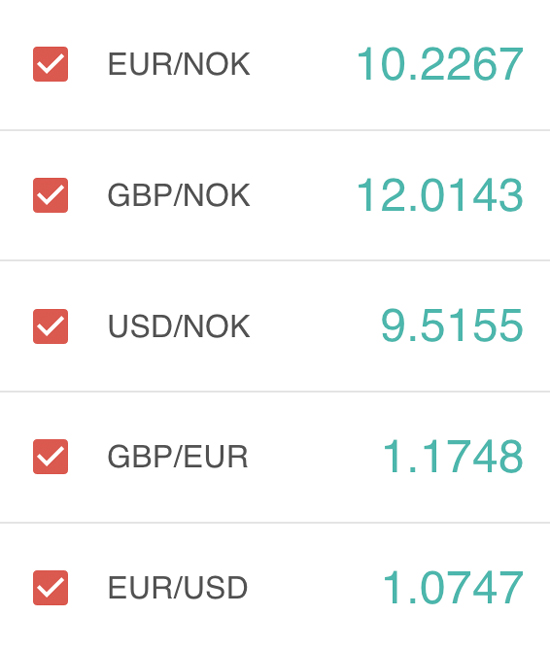The height and width of the screenshot is (650, 550).
Task: Click blank space between USD/NOK and 9.5155
Action: click(x=315, y=326)
